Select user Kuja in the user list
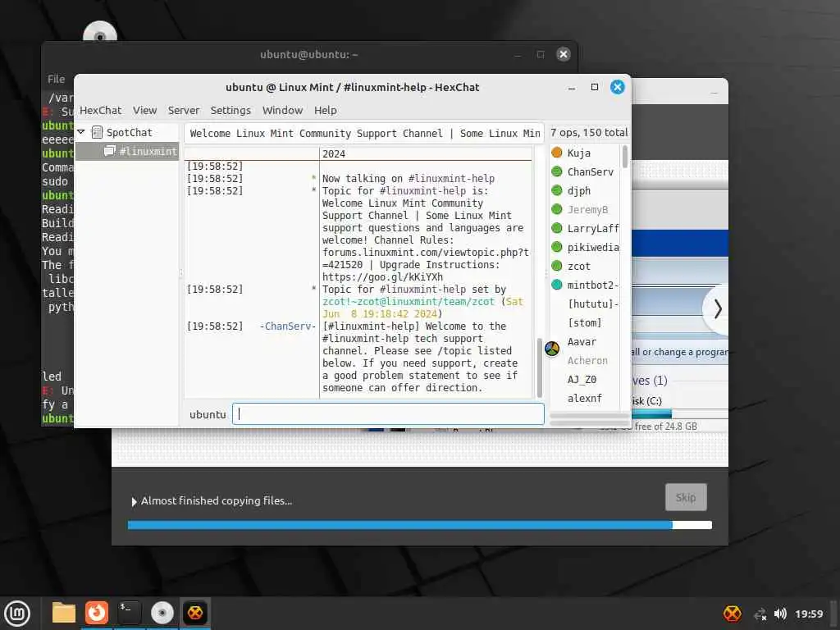Viewport: 840px width, 630px height. pyautogui.click(x=578, y=153)
